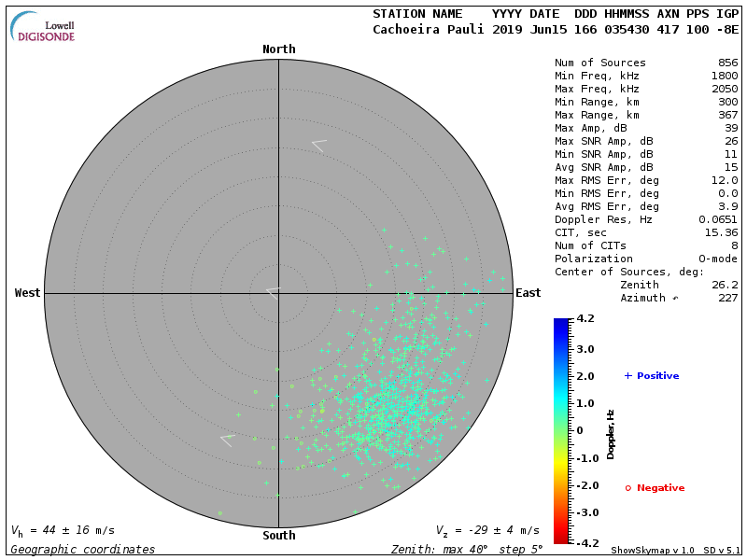Click the blue Positive plus marker in legend

pos(628,376)
